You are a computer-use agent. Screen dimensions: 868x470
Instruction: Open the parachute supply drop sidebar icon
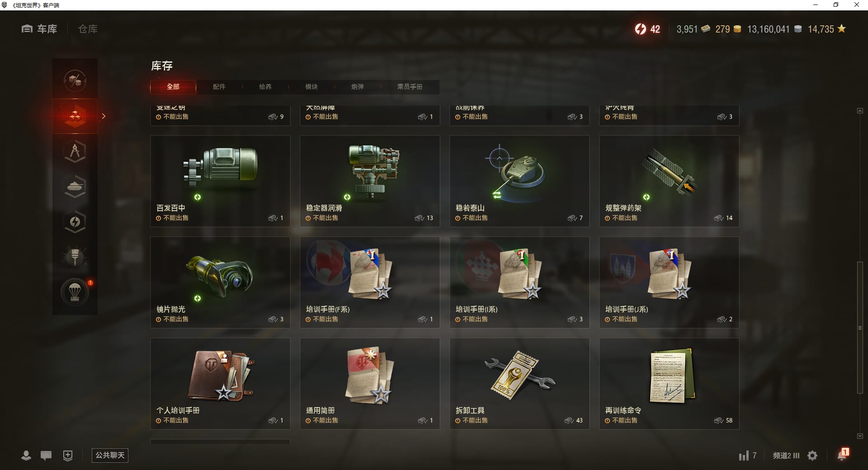(75, 292)
